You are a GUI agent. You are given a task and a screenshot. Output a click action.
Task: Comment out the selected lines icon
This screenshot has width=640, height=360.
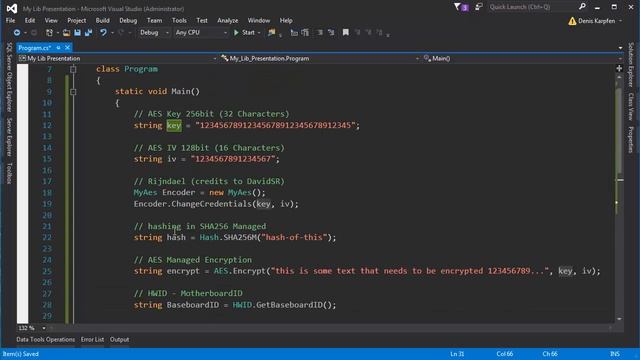tap(320, 32)
